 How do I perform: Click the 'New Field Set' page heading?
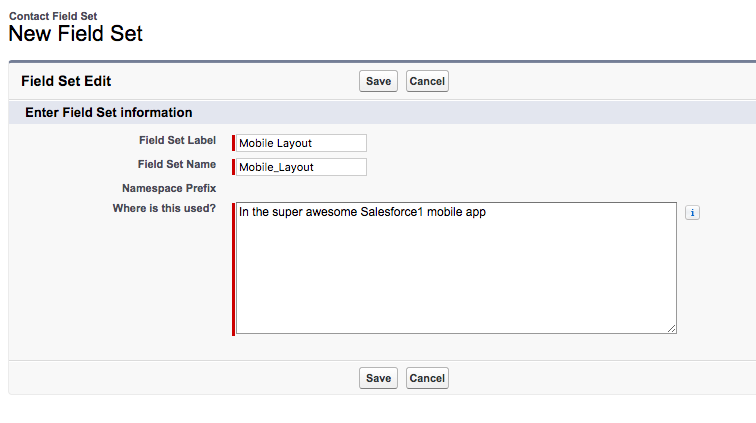click(x=76, y=34)
